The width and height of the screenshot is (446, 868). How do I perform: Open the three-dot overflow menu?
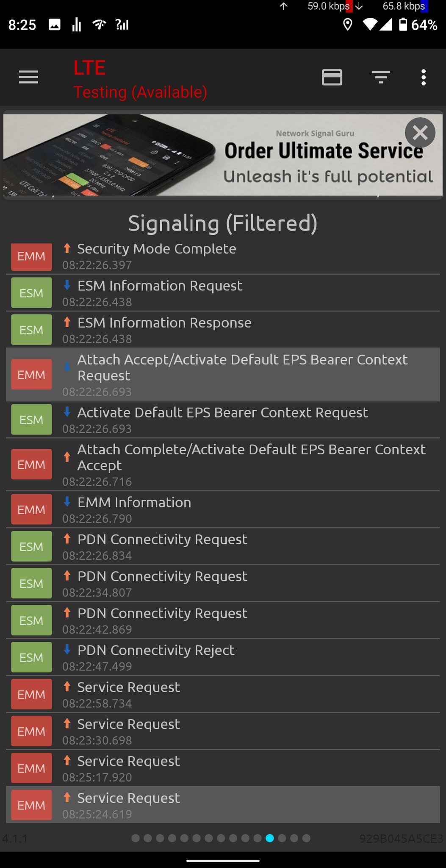423,77
